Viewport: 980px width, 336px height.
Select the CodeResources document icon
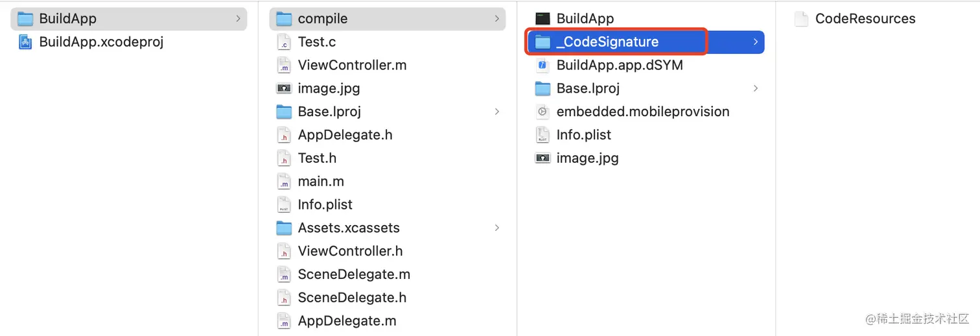tap(802, 19)
